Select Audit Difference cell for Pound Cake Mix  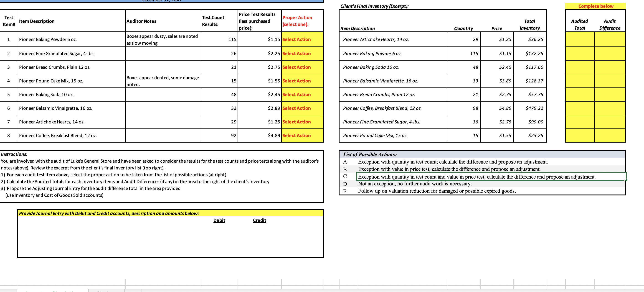610,136
